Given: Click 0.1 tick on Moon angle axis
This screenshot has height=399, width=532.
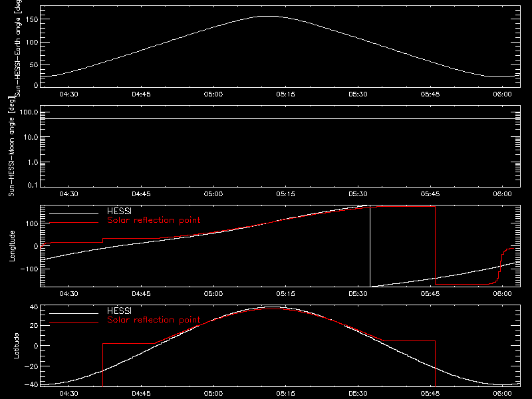Looking at the screenshot, I should click(x=33, y=185).
